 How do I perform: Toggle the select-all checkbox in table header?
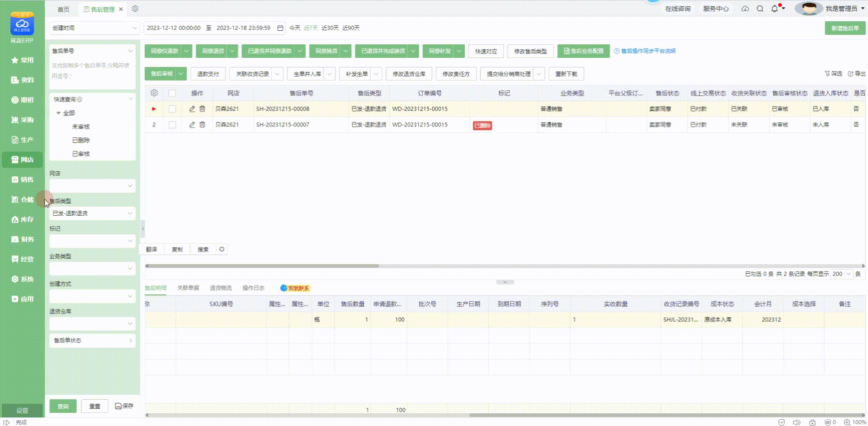172,93
